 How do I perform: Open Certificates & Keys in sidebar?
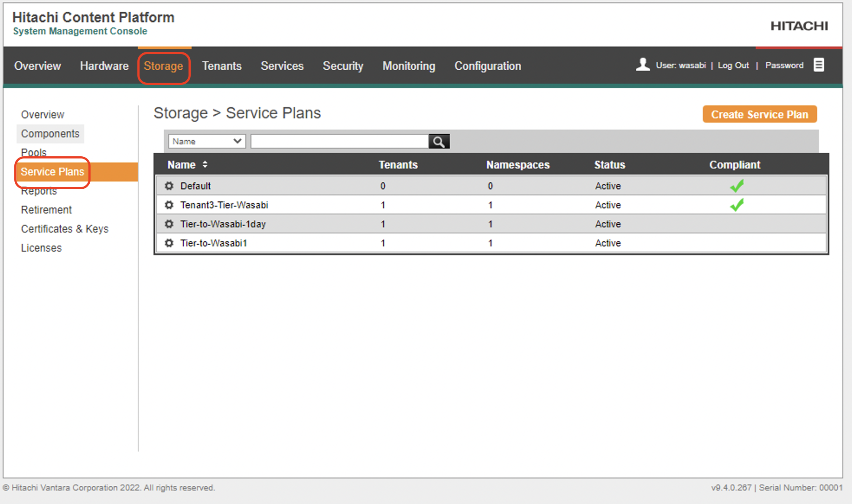coord(65,229)
